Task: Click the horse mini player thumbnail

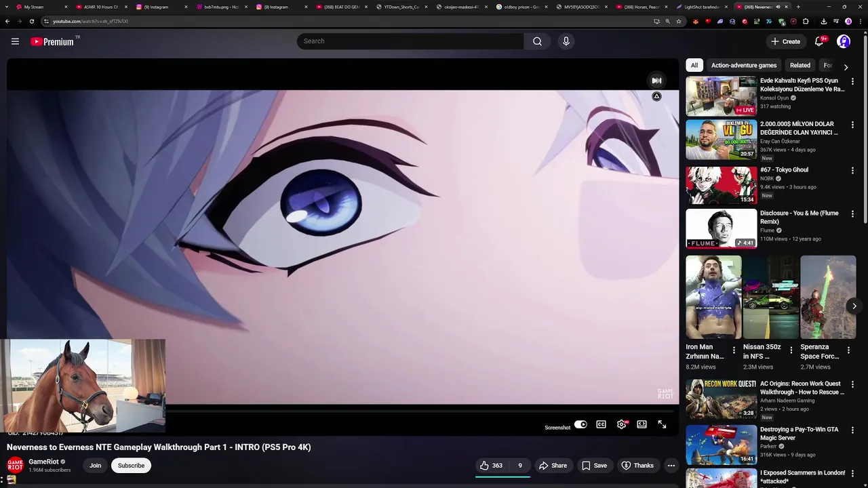Action: coord(83,386)
